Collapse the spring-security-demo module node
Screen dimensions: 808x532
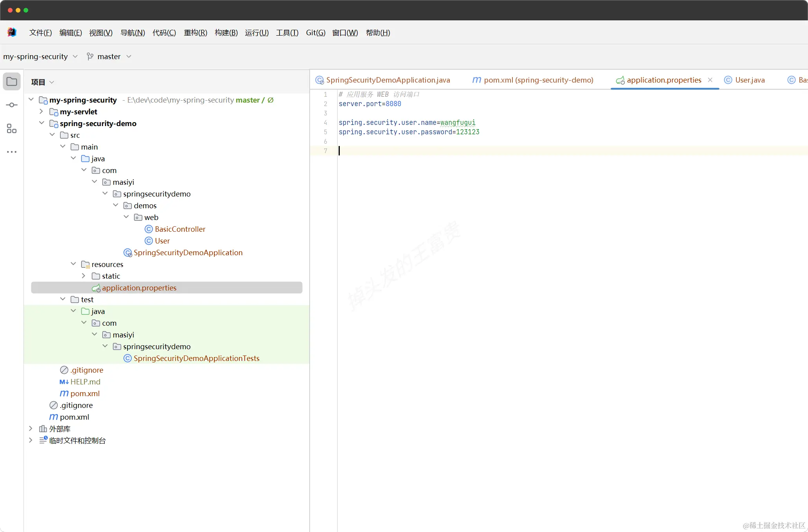(x=41, y=123)
